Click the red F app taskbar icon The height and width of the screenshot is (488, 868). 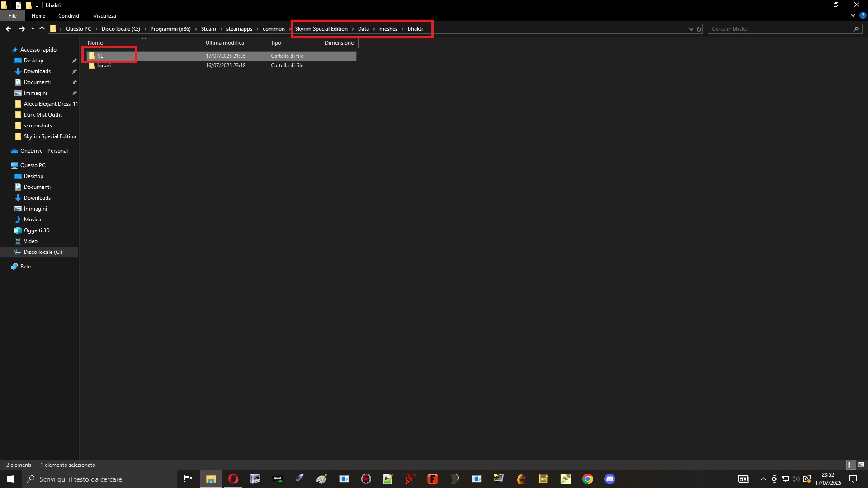coord(433,479)
